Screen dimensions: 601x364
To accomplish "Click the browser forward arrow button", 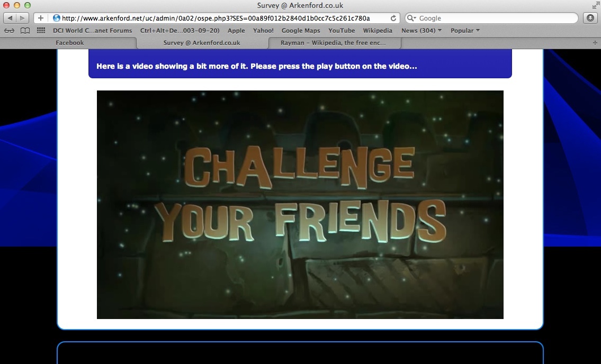I will tap(23, 18).
